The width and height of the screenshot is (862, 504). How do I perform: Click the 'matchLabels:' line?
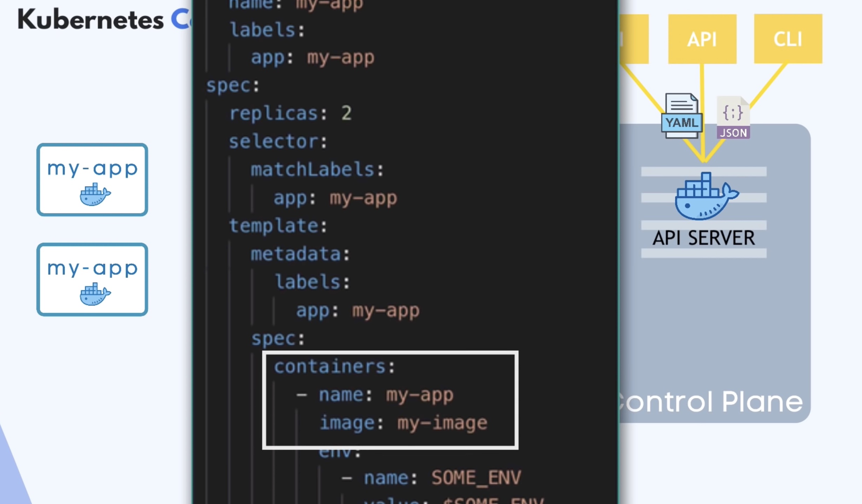click(x=317, y=169)
